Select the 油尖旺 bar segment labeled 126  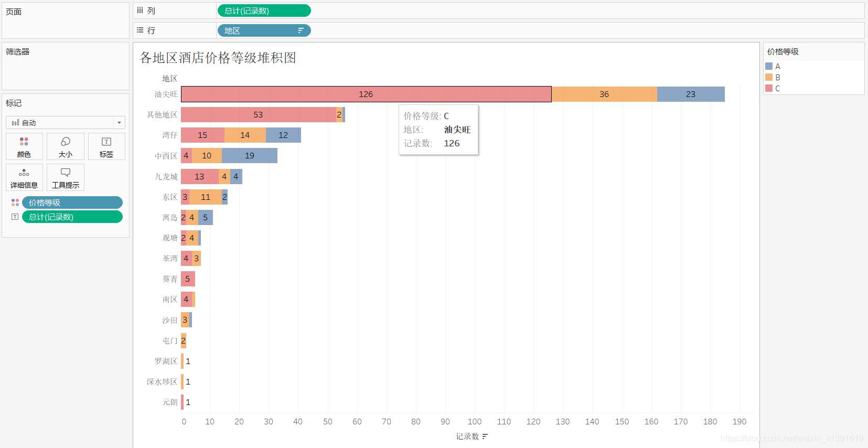point(366,94)
